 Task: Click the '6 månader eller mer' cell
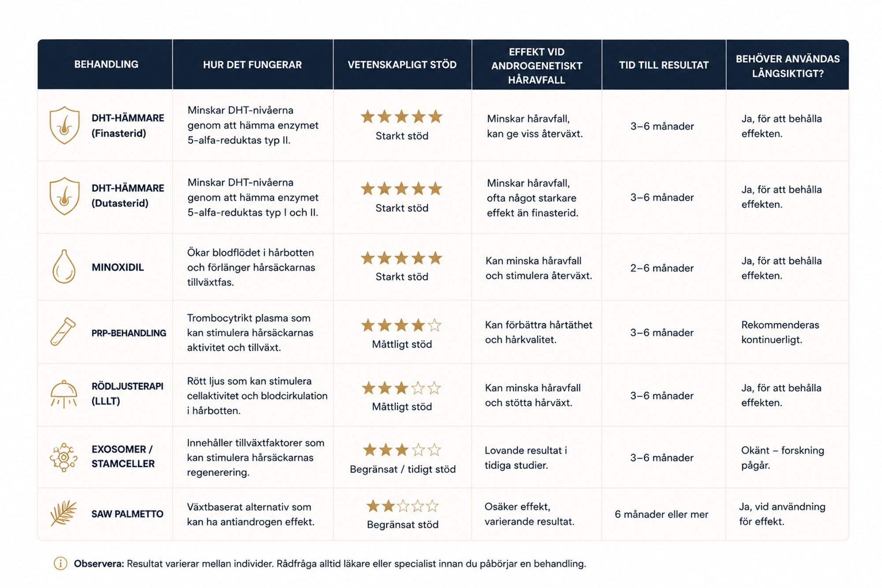click(x=661, y=514)
